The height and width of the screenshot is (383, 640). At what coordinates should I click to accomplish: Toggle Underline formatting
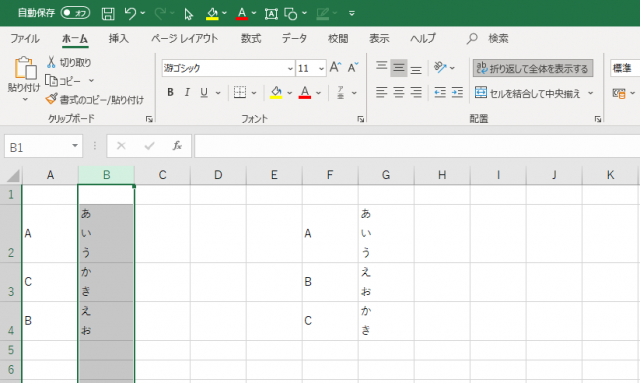[x=204, y=93]
